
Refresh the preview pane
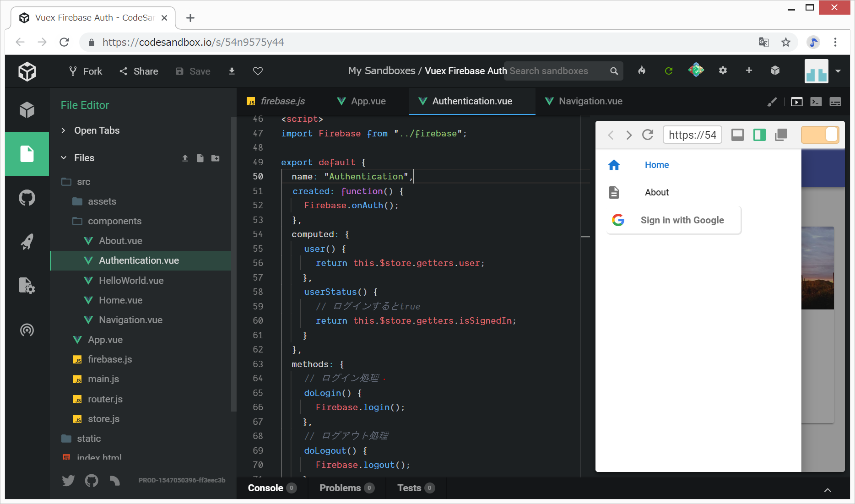(647, 135)
